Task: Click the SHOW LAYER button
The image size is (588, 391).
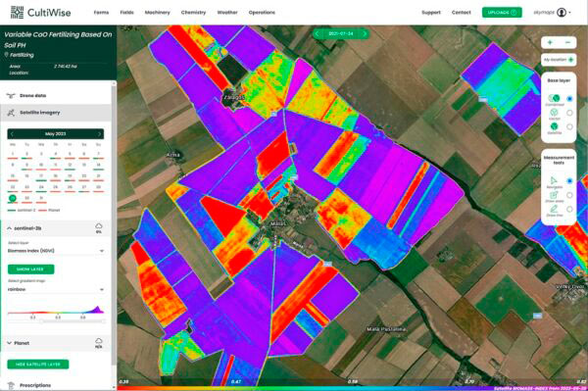Action: click(x=30, y=269)
